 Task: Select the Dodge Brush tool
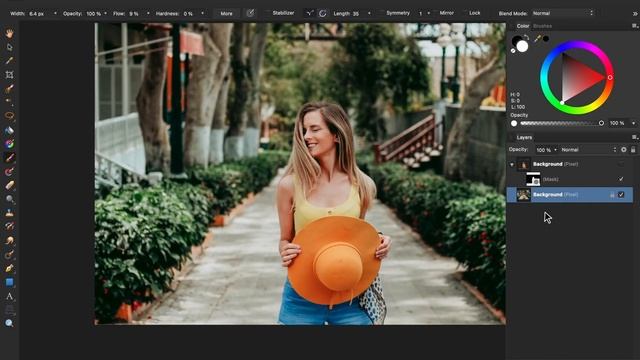click(9, 199)
